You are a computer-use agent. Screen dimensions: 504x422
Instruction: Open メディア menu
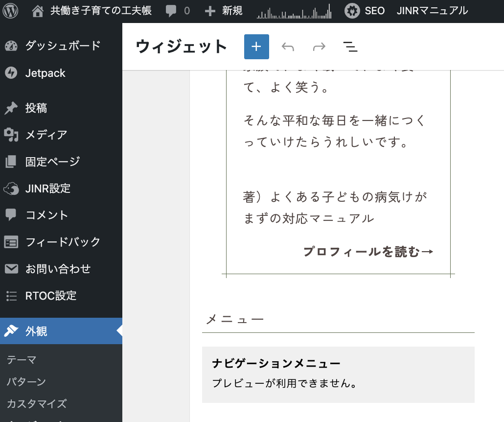click(46, 135)
